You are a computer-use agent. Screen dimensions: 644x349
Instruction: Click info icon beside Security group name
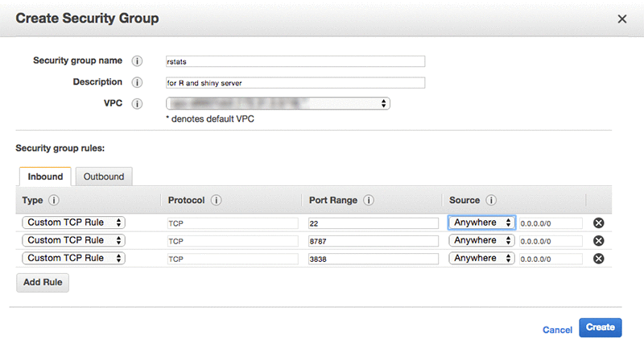137,60
